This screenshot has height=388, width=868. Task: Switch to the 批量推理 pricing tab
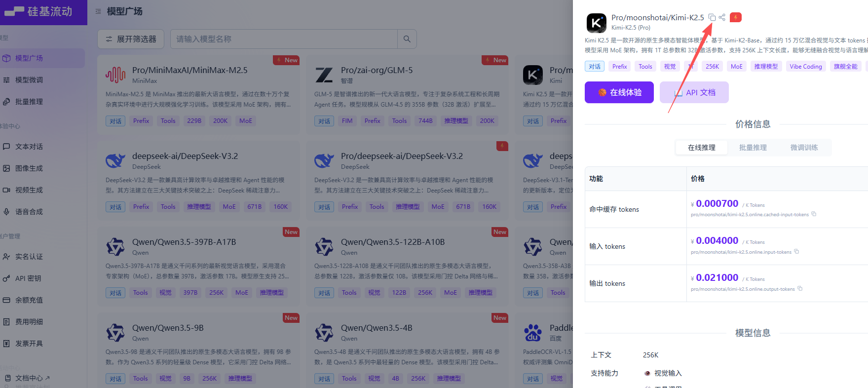753,148
